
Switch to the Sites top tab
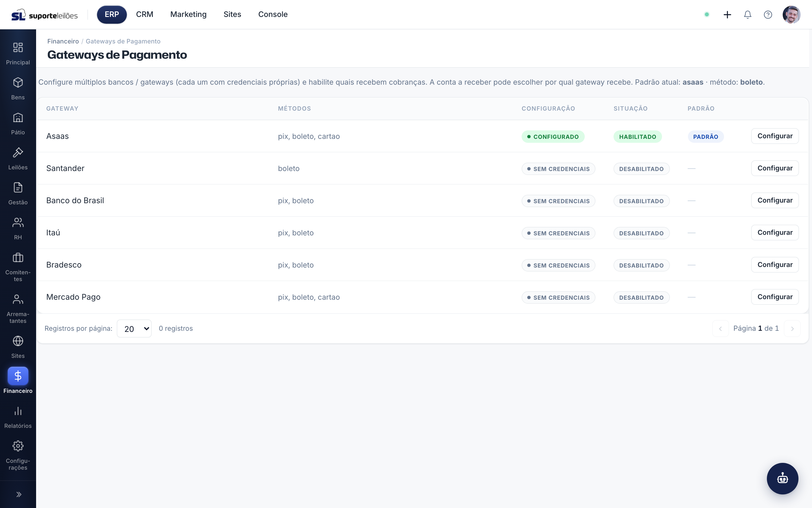point(232,14)
